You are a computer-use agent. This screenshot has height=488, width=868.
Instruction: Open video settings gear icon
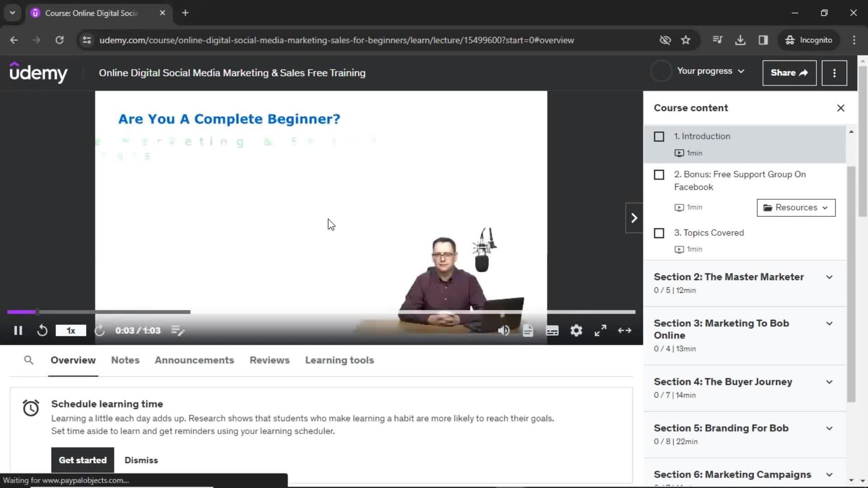(x=576, y=330)
